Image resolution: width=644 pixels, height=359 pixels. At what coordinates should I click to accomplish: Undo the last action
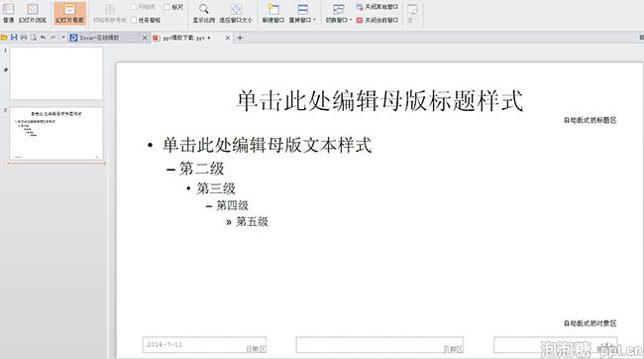point(43,38)
